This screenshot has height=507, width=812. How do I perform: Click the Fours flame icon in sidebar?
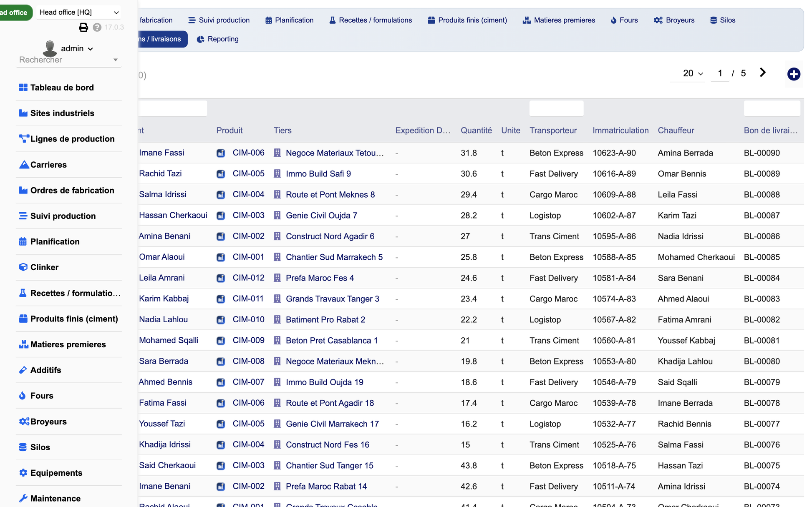[23, 396]
